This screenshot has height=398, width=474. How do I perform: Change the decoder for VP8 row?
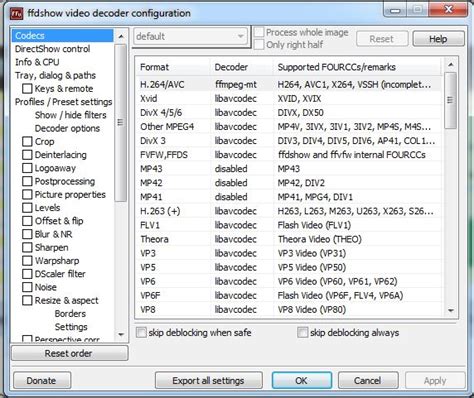click(236, 310)
